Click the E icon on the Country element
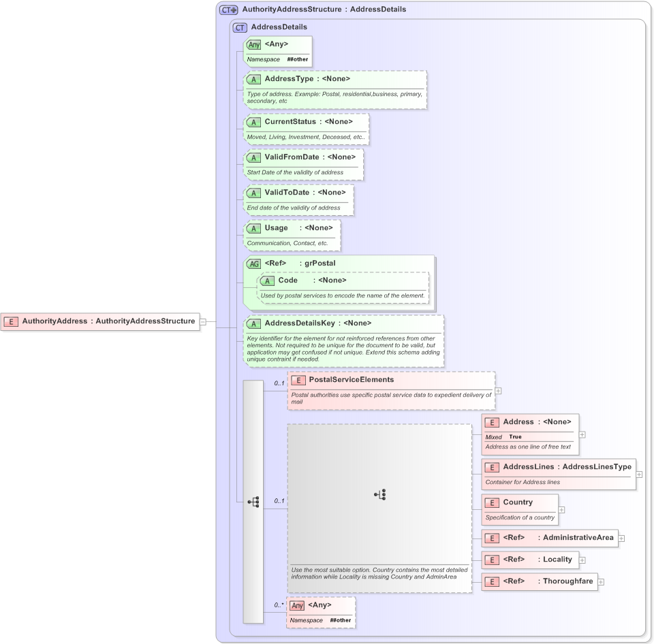Image resolution: width=654 pixels, height=644 pixels. [x=491, y=502]
